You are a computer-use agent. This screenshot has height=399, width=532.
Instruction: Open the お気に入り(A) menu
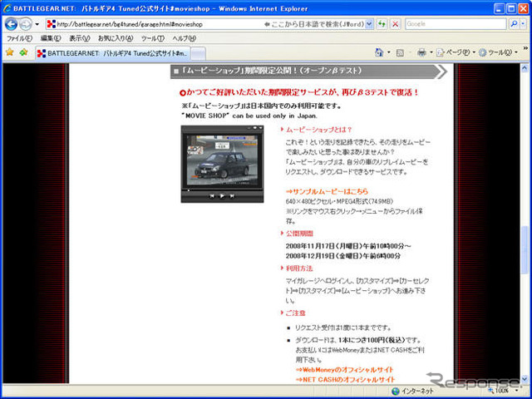pyautogui.click(x=116, y=39)
